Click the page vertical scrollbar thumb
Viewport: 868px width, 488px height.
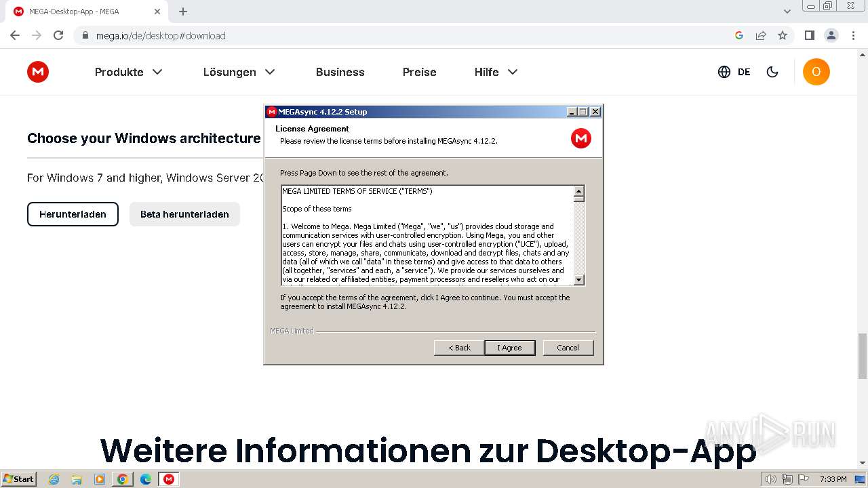[x=863, y=356]
